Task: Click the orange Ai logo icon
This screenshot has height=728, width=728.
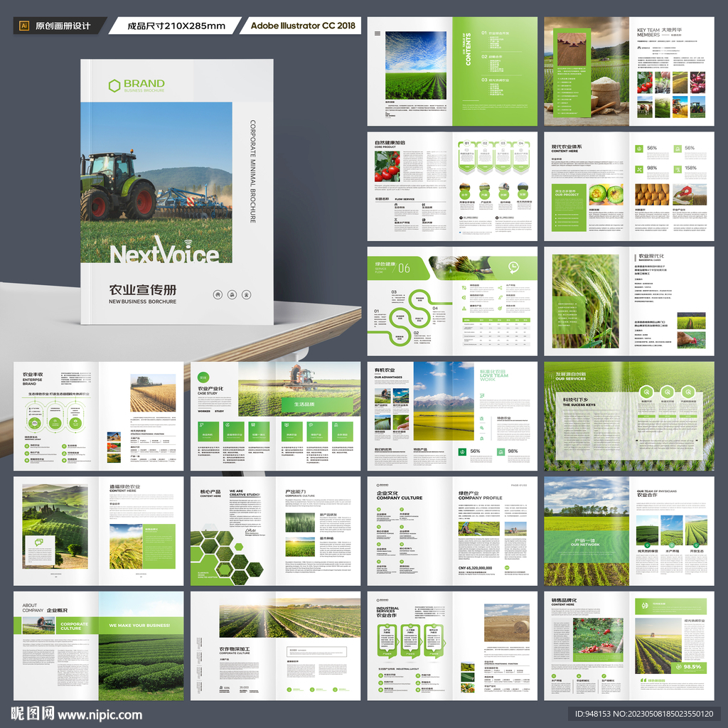Action: pyautogui.click(x=24, y=26)
